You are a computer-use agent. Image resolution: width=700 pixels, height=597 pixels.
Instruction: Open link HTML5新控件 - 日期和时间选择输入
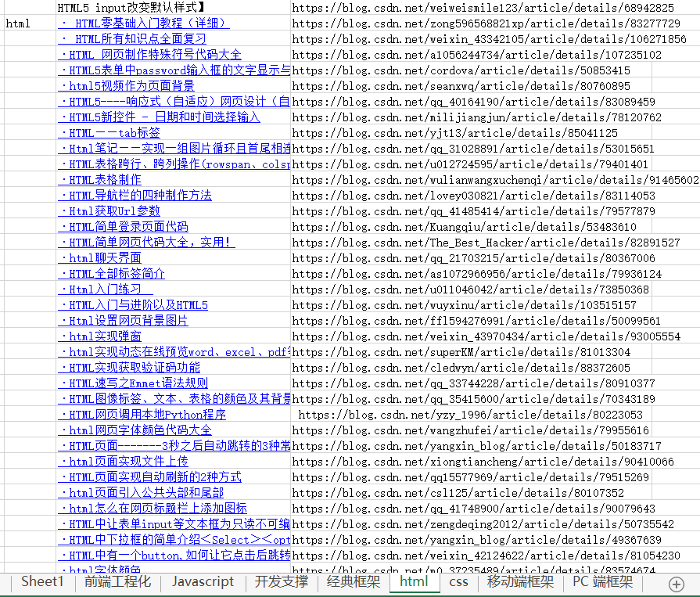click(x=159, y=117)
